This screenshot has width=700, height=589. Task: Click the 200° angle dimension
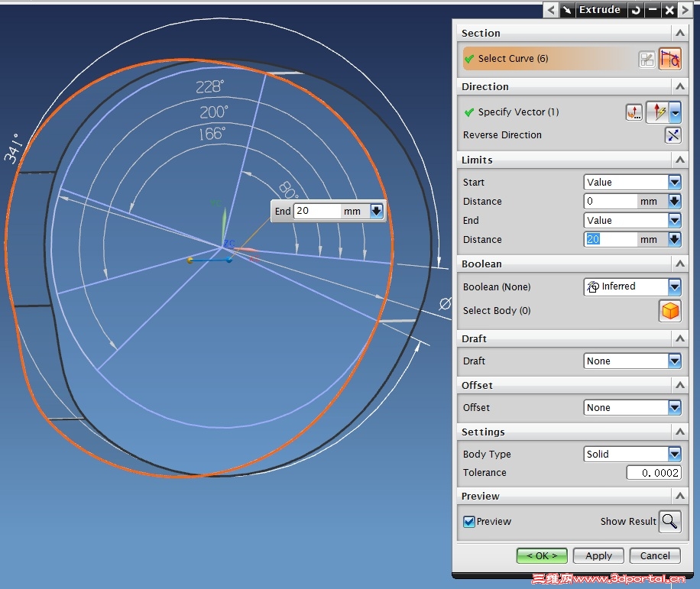pos(214,112)
